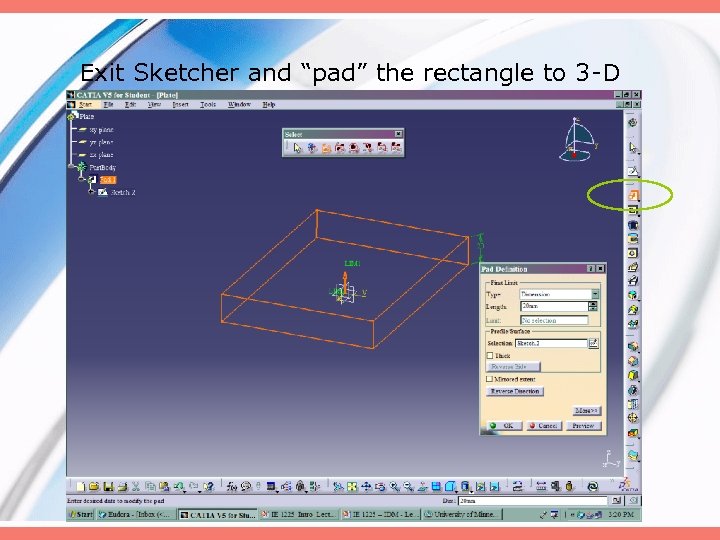
Task: Collapse the PartBody node in tree
Action: tap(71, 166)
